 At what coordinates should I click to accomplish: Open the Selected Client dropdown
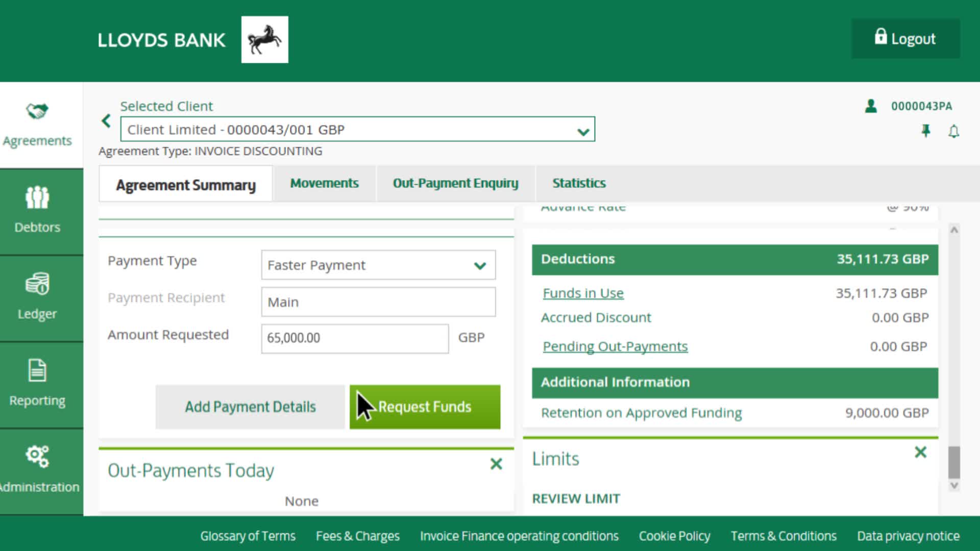click(358, 129)
